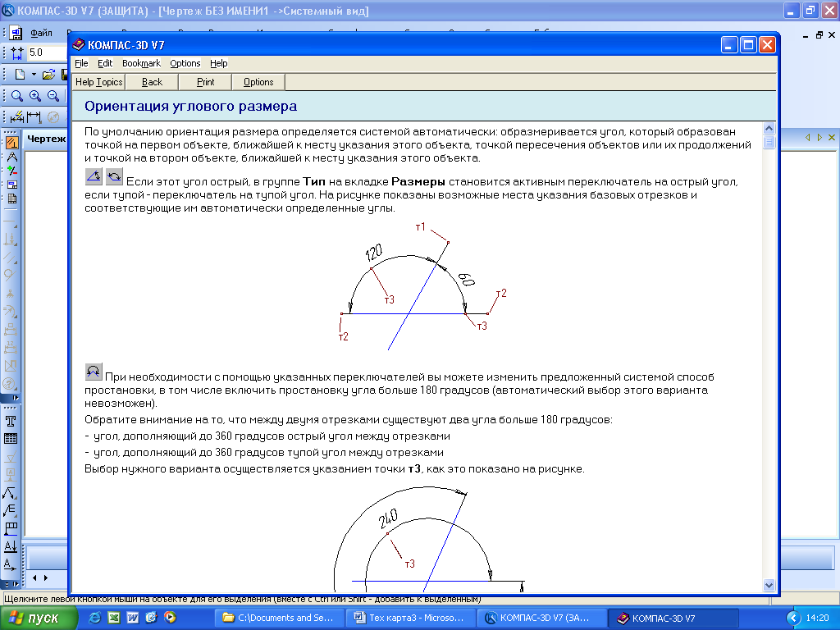Viewport: 840px width, 630px height.
Task: Click help scrollbar down arrow
Action: [769, 586]
